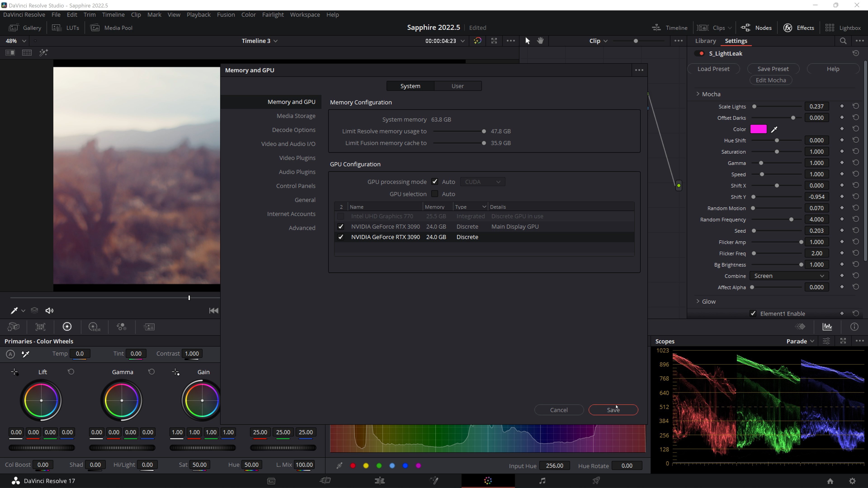
Task: Select the pointer arrow tool
Action: tap(527, 41)
